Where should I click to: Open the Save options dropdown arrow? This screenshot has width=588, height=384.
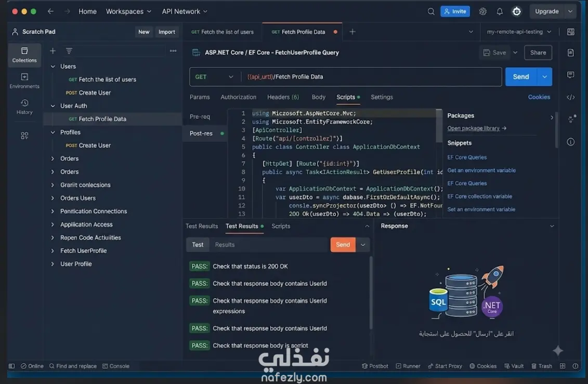point(515,53)
